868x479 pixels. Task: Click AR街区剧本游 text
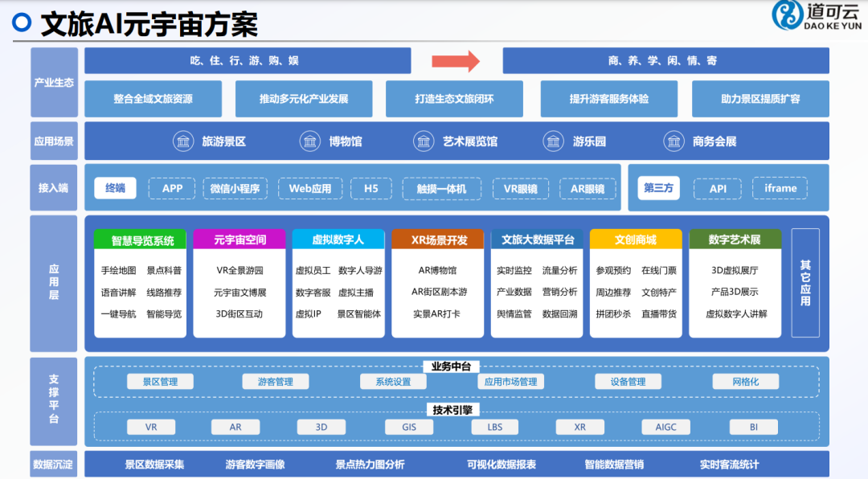point(439,292)
